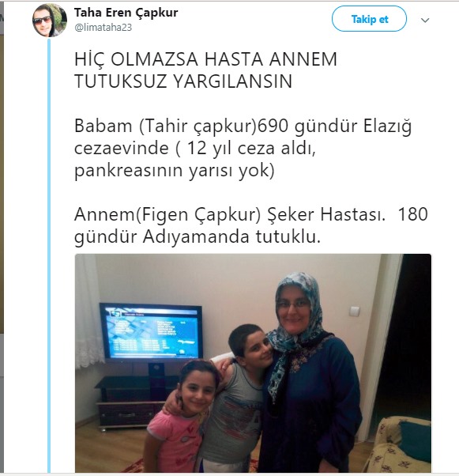Expand the tweet options chevron menu

pos(425,21)
